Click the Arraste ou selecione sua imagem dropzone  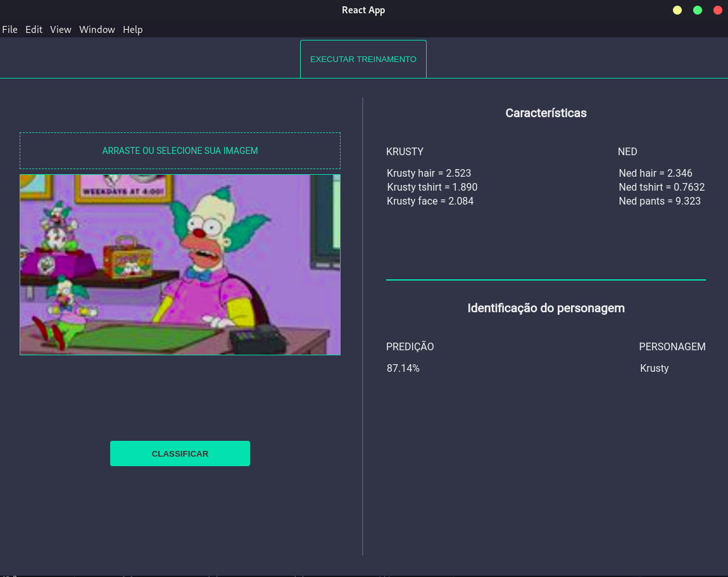pos(180,151)
